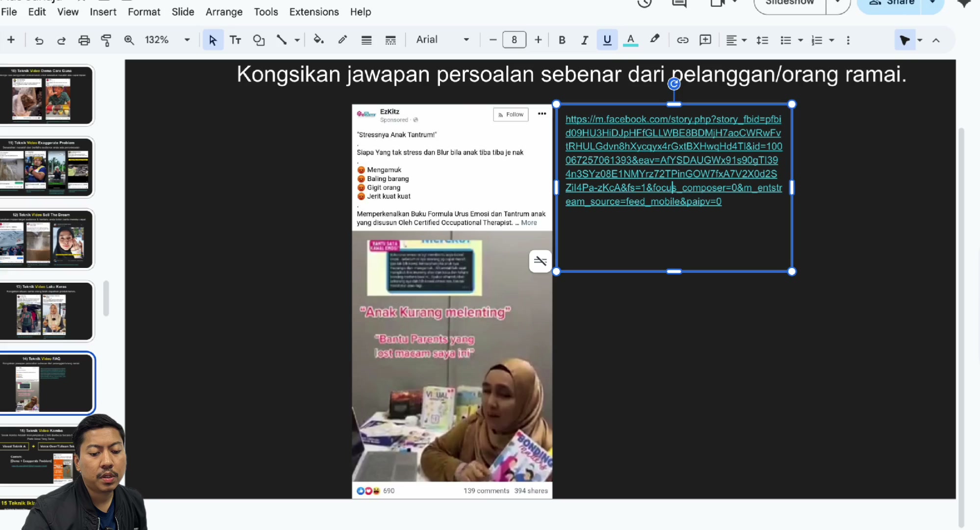
Task: Click the Add comment icon
Action: 705,40
